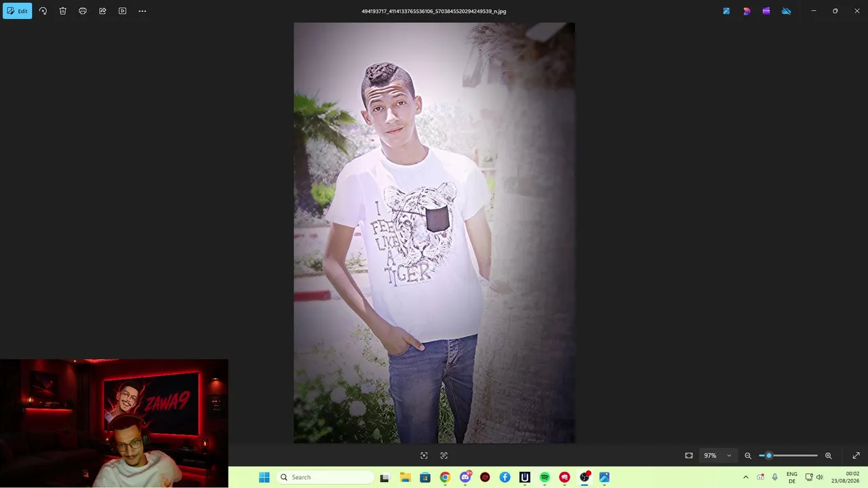The width and height of the screenshot is (868, 488).
Task: Open the three-dot See more menu
Action: coord(142,11)
